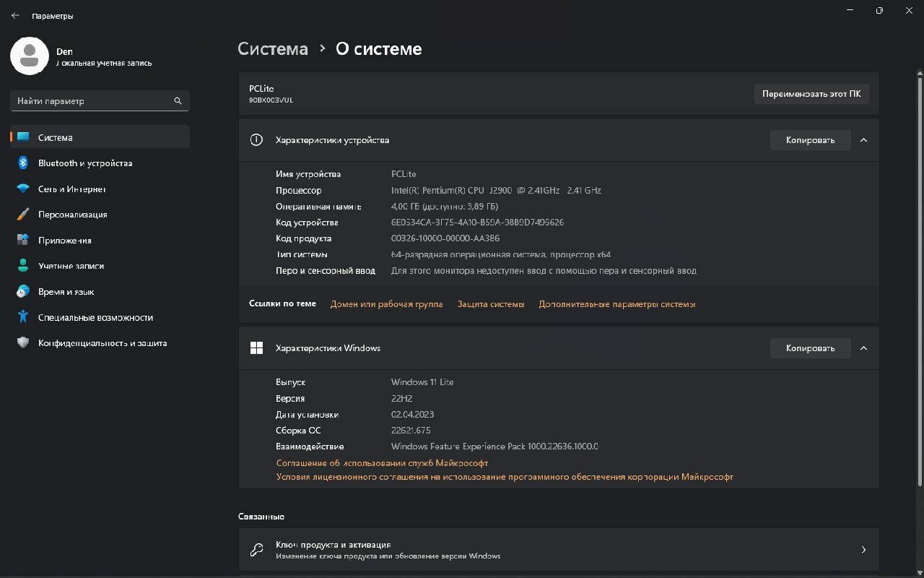The height and width of the screenshot is (578, 924).
Task: Click the Windows Feature Experience Pack value
Action: pos(494,447)
